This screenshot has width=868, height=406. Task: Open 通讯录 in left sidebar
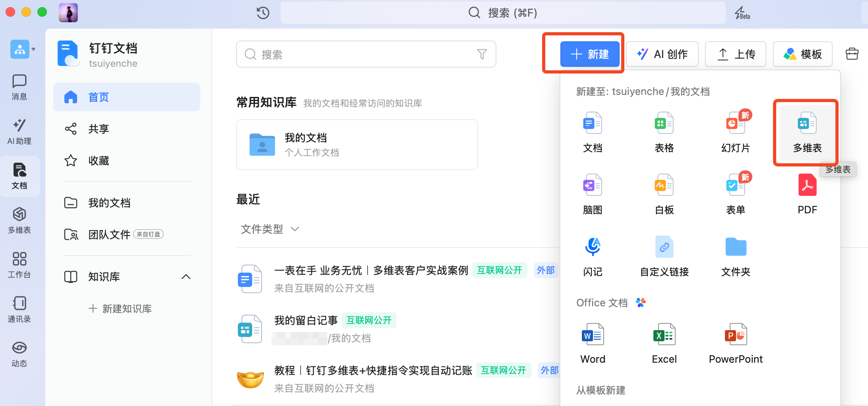click(x=19, y=310)
